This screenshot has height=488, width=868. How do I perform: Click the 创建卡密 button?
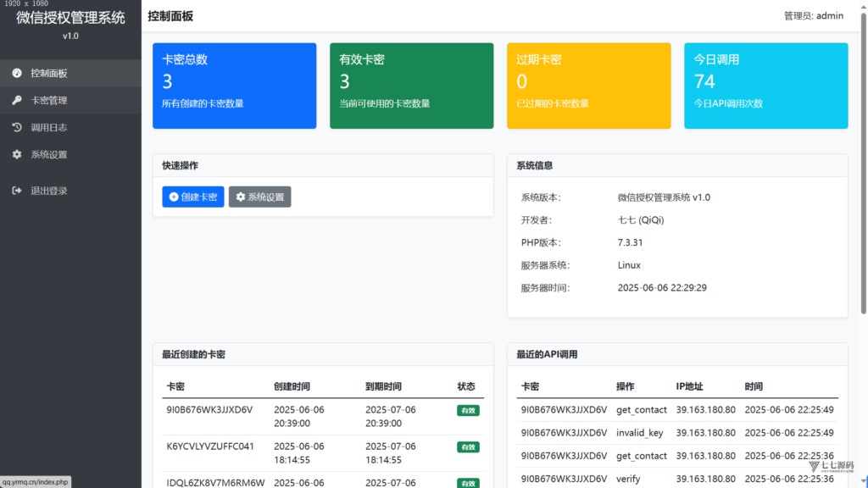tap(193, 197)
